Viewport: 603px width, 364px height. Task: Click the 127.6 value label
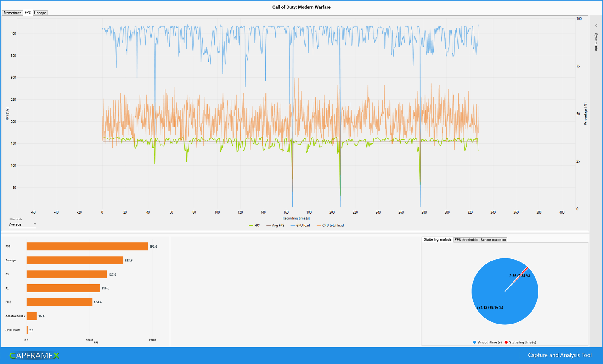(x=112, y=274)
